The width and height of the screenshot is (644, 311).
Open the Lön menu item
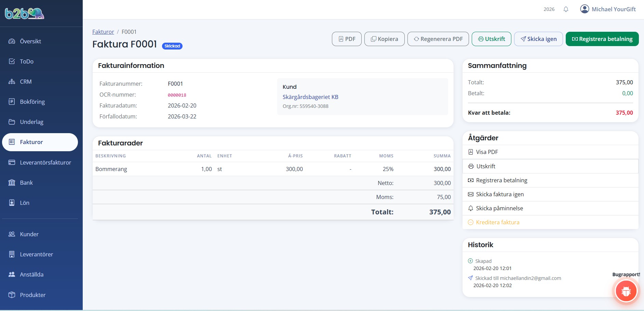point(25,203)
